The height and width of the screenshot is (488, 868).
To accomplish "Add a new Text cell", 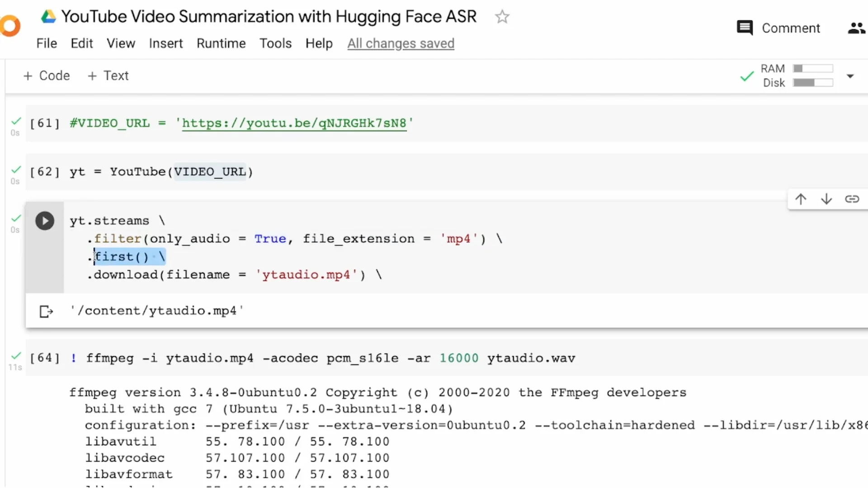I will [x=108, y=75].
